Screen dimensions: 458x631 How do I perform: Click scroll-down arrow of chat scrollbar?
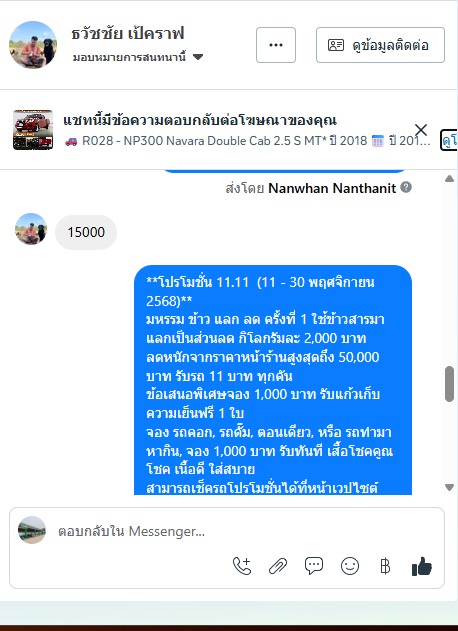tap(450, 487)
